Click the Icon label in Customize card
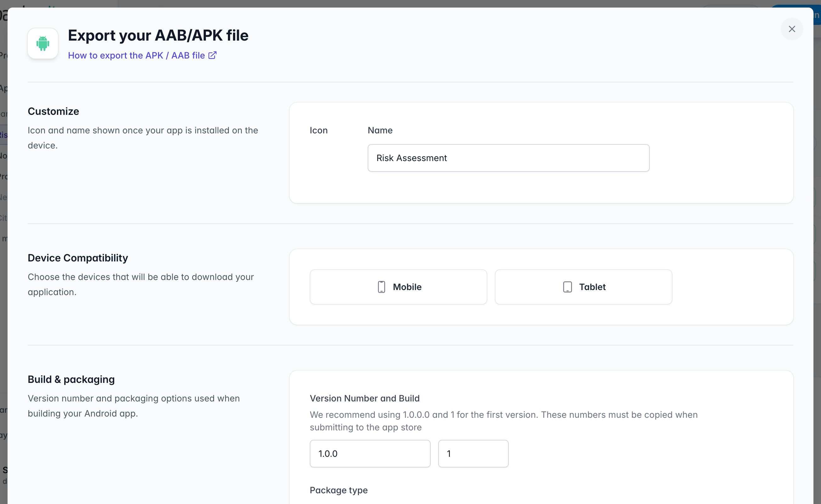Viewport: 821px width, 504px height. tap(319, 130)
